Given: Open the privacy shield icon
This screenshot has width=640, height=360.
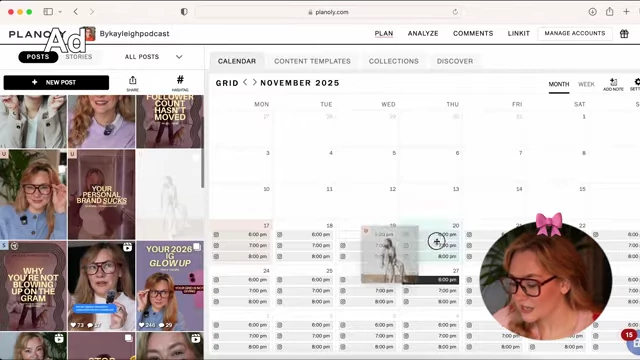Looking at the screenshot, I should [x=184, y=12].
